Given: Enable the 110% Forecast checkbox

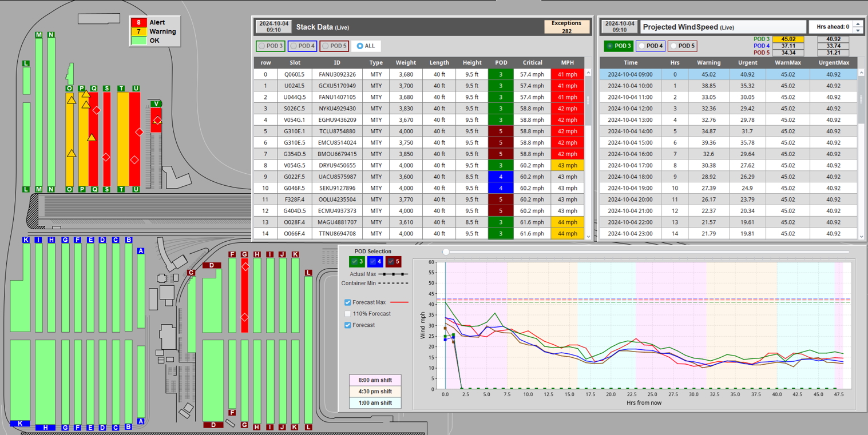Looking at the screenshot, I should 348,314.
